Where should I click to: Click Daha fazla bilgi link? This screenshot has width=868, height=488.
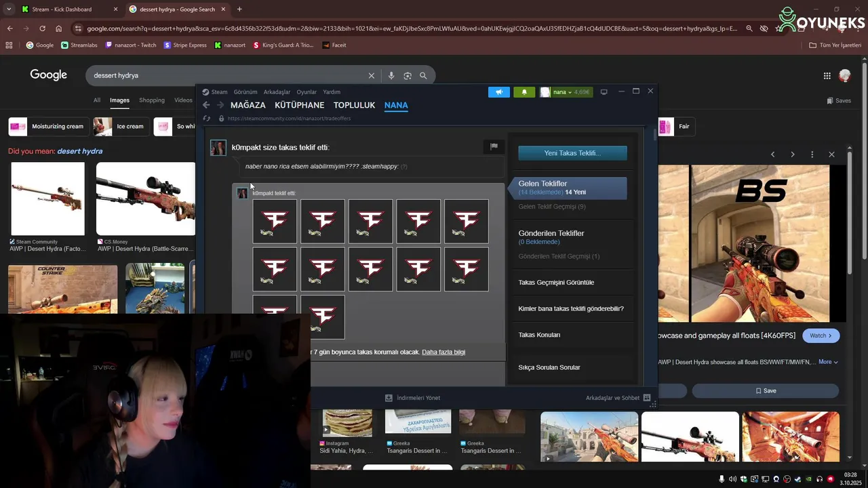443,352
